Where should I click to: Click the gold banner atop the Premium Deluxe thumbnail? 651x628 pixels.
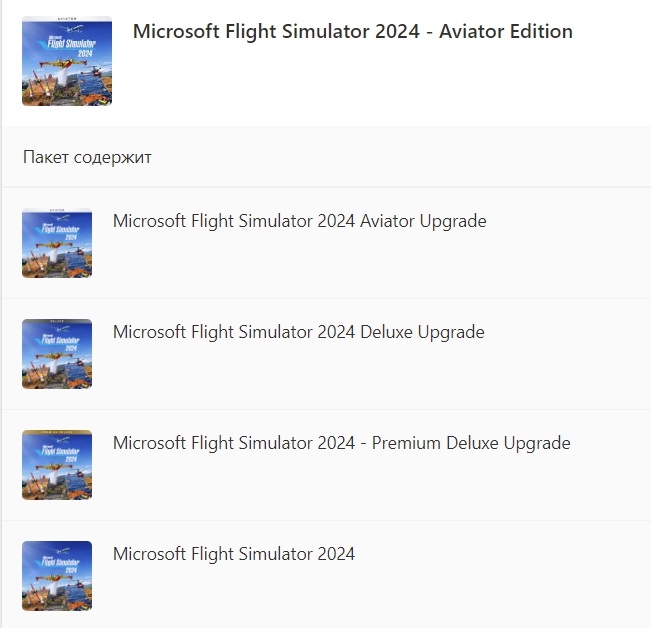point(56,434)
